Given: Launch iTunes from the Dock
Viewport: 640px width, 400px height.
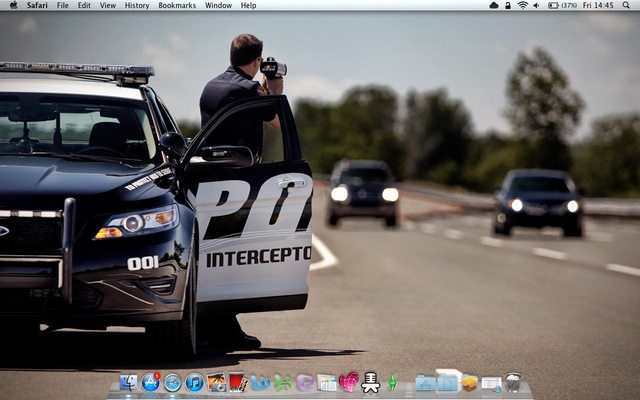Looking at the screenshot, I should point(194,383).
